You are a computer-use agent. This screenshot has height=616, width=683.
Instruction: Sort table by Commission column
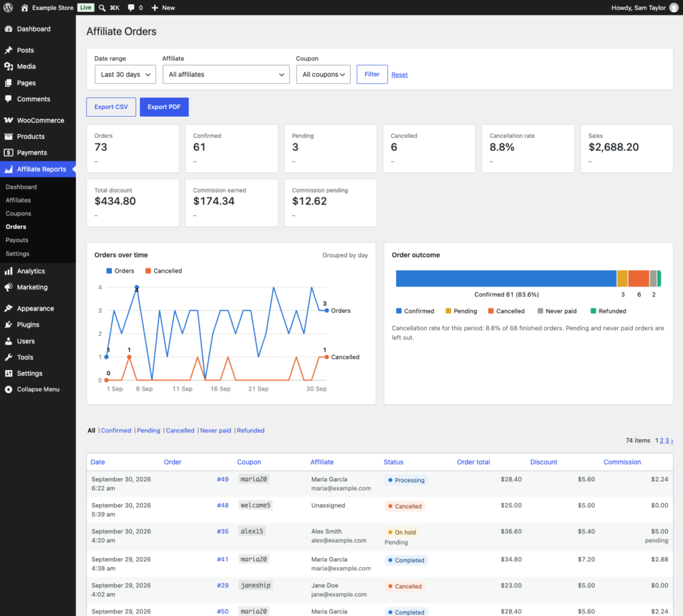(x=622, y=462)
